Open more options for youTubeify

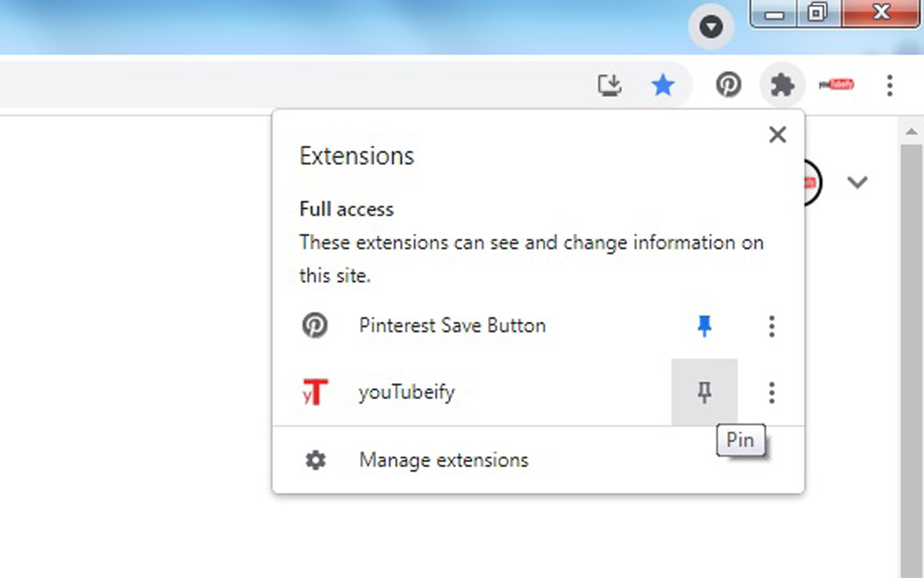(x=771, y=392)
